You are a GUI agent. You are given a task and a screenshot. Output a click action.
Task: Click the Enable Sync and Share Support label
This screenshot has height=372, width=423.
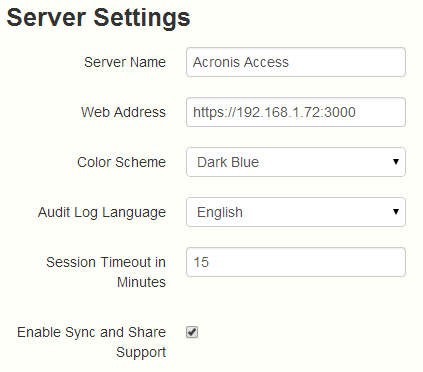click(92, 342)
